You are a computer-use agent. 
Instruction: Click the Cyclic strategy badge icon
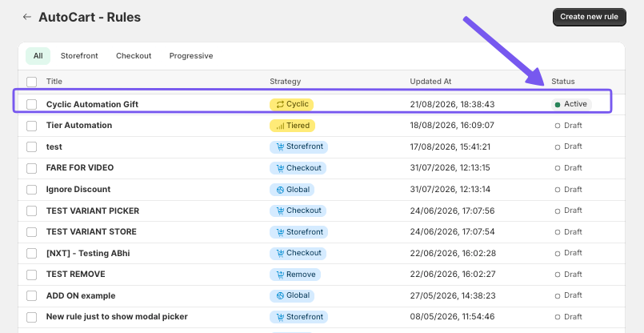[x=280, y=104]
